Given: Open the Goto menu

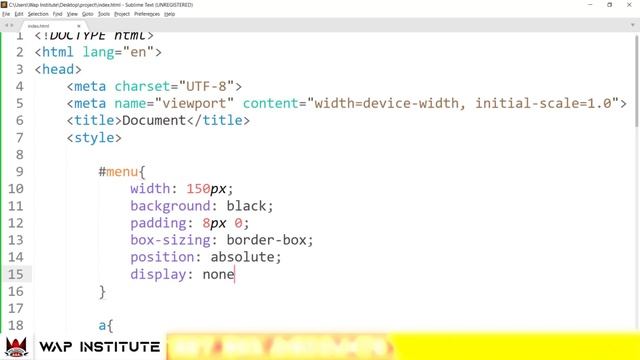Looking at the screenshot, I should coord(87,14).
